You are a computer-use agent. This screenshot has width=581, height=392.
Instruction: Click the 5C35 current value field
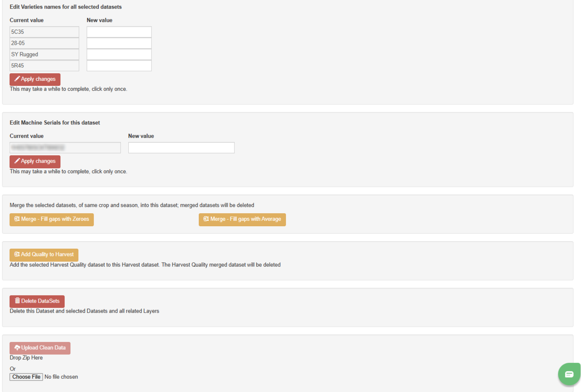coord(44,32)
